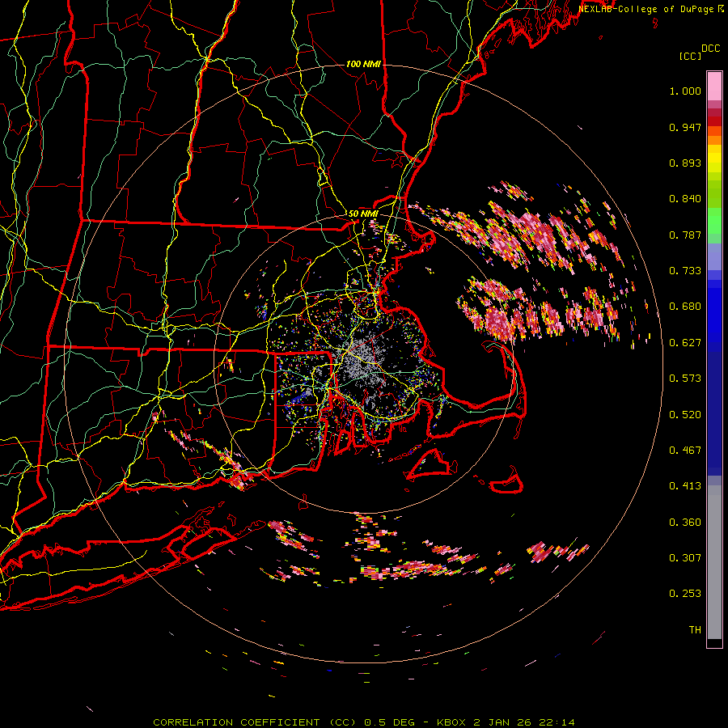Screen dimensions: 728x728
Task: Click the [CC] product label above the color bar
Action: 691,56
